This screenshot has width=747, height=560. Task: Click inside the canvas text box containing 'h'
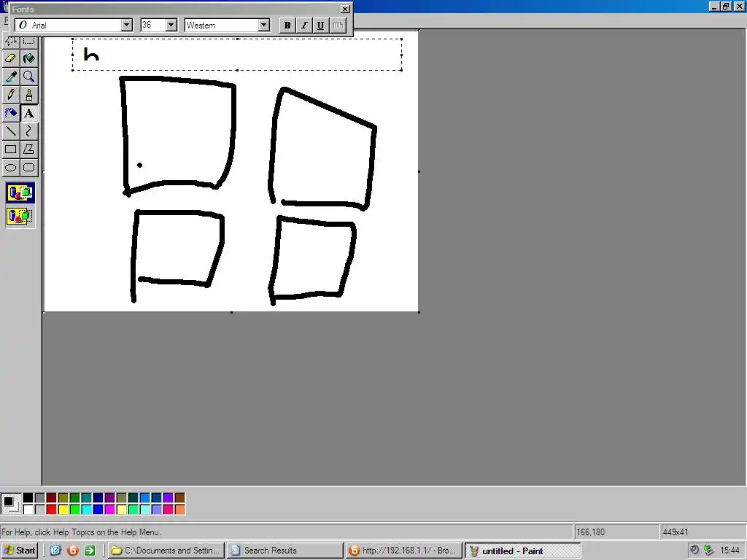tap(237, 55)
